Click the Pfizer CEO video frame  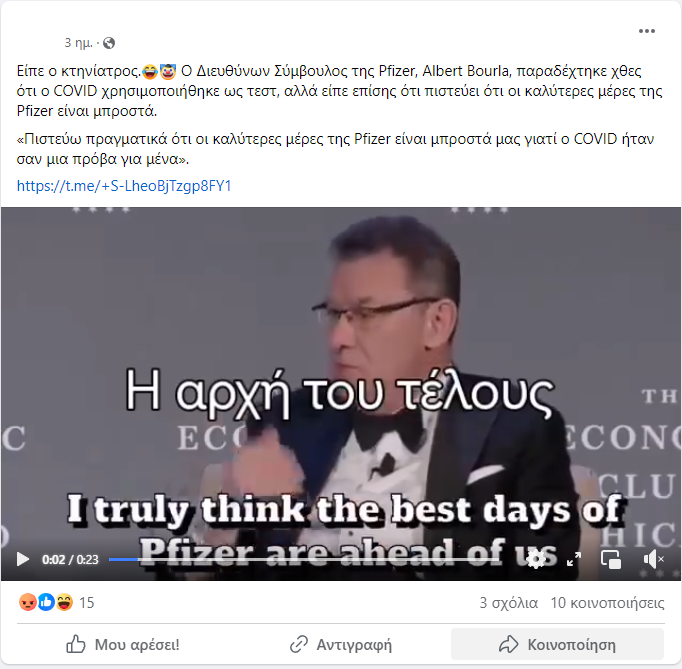point(341,374)
